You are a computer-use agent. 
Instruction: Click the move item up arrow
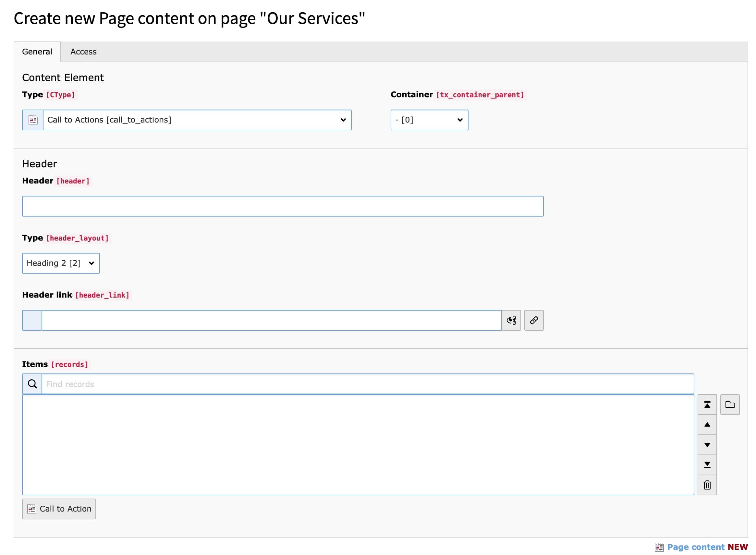click(x=707, y=425)
